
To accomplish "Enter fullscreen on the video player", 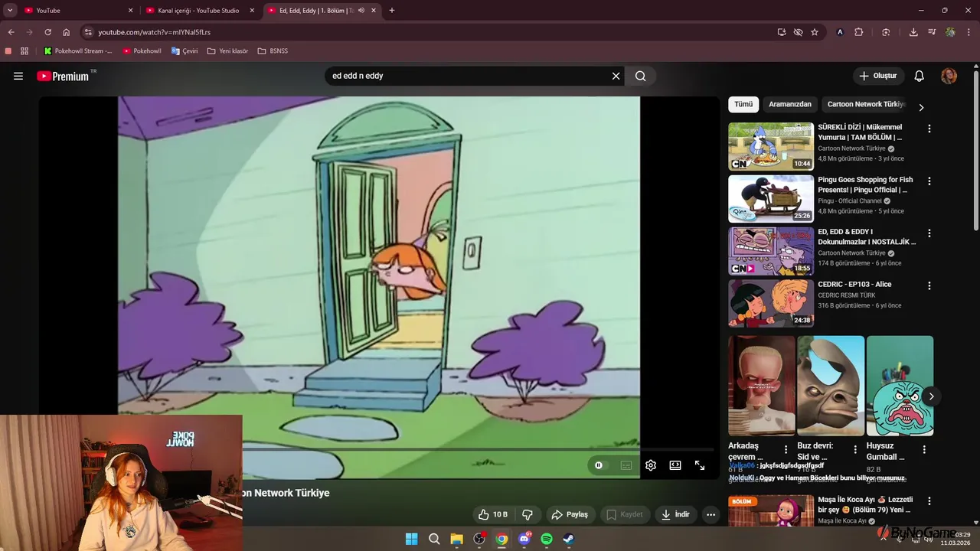I will [700, 465].
